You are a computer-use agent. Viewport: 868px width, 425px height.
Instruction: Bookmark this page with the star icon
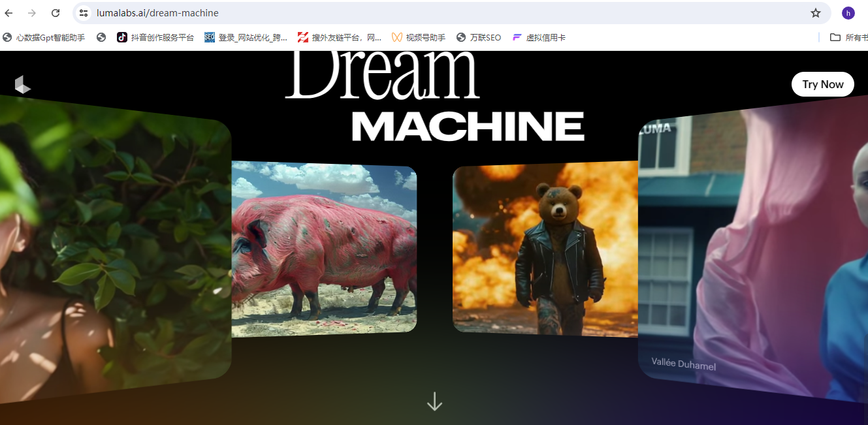(x=816, y=13)
